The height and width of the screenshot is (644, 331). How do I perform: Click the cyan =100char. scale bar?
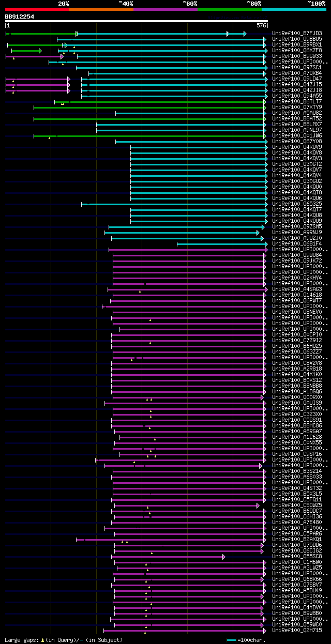pyautogui.click(x=231, y=640)
